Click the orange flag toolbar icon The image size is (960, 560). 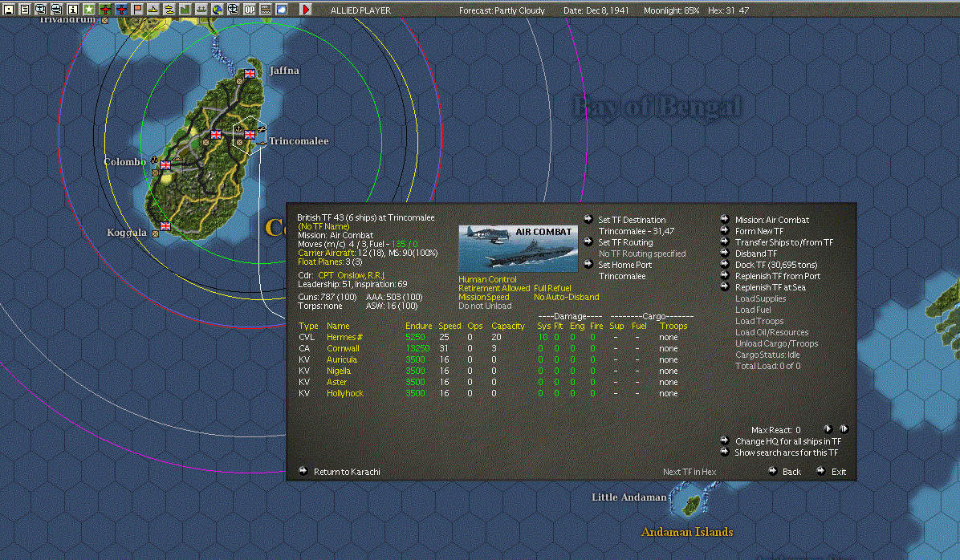point(137,9)
